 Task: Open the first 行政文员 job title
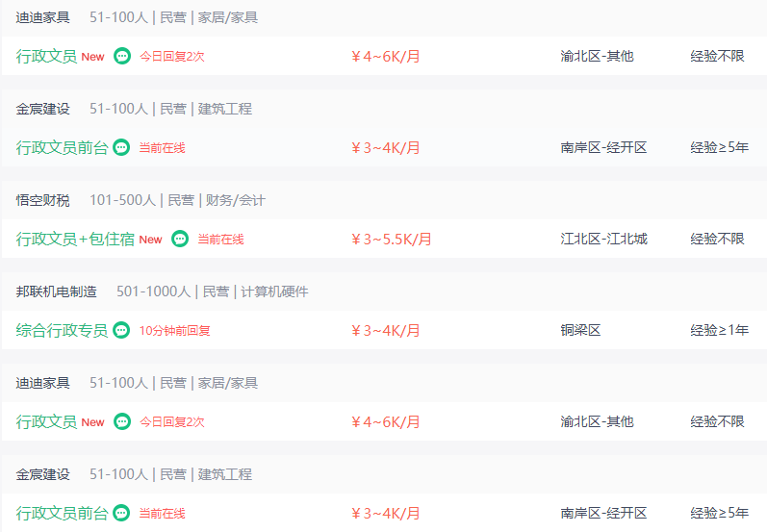pos(46,56)
